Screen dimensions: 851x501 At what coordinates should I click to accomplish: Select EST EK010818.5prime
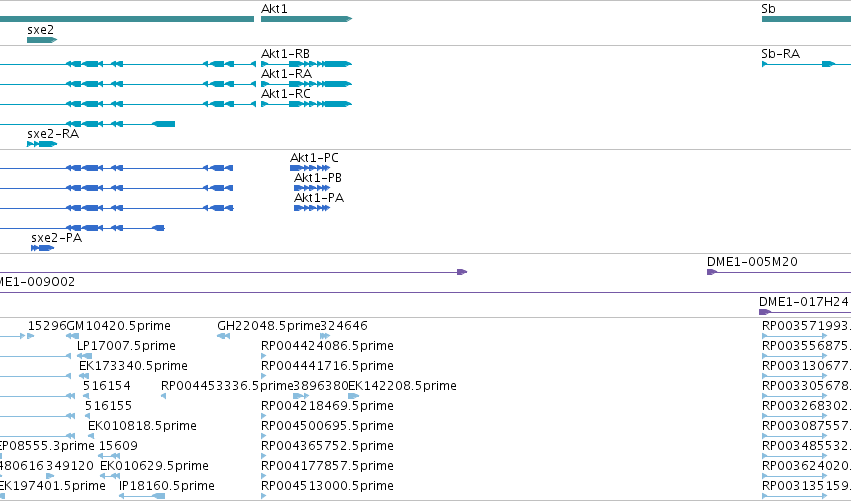click(x=142, y=426)
